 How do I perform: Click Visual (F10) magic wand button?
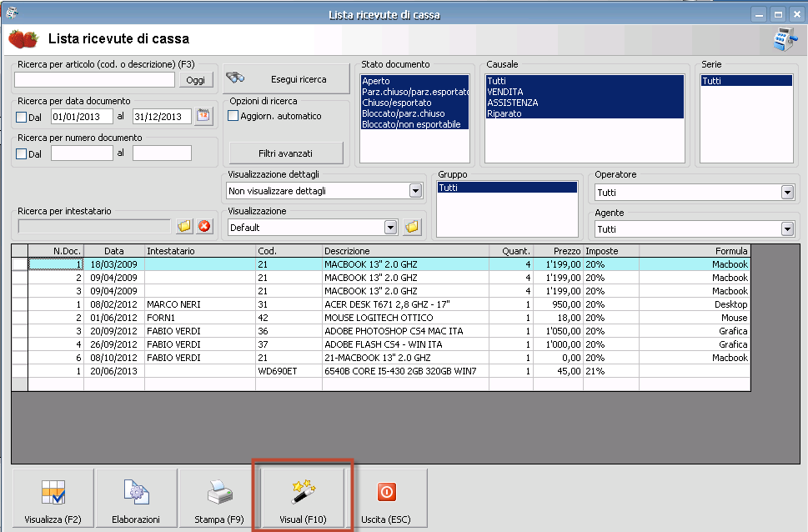click(303, 498)
